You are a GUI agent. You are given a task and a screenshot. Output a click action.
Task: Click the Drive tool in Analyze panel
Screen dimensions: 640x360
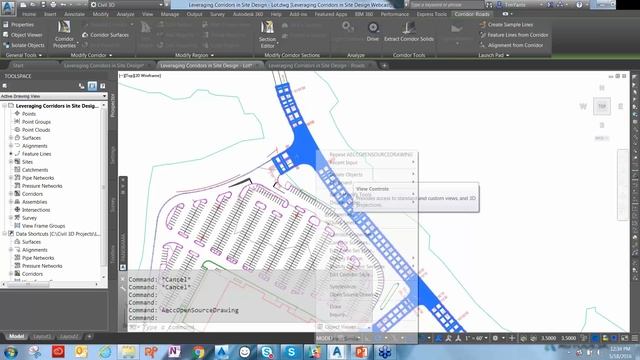point(373,32)
